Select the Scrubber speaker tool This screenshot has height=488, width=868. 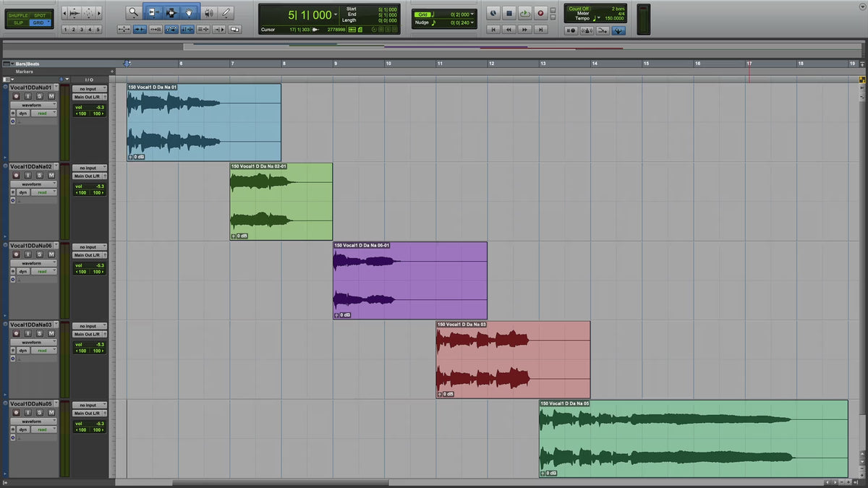[x=208, y=12]
